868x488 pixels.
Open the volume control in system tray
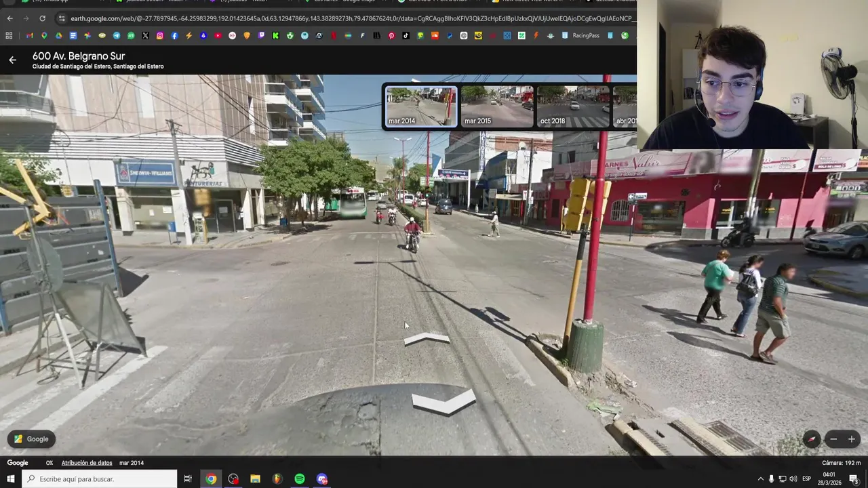(x=793, y=479)
